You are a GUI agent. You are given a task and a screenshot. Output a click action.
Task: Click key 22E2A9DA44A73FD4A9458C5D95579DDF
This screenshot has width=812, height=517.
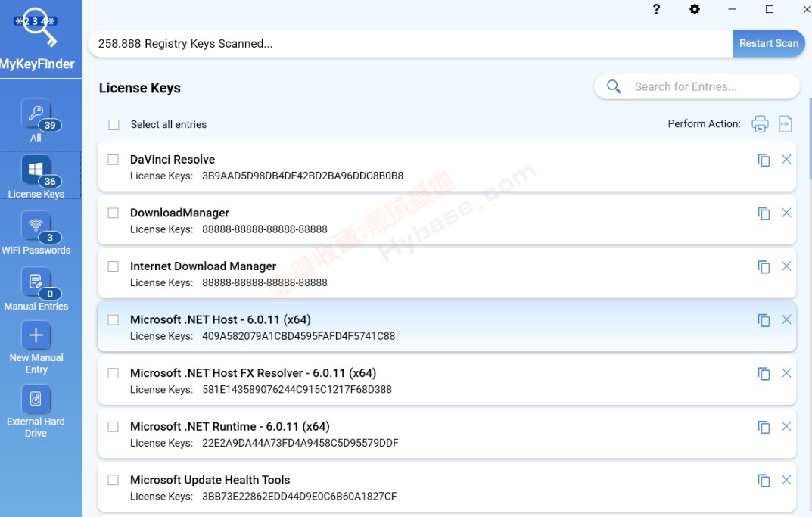[300, 443]
